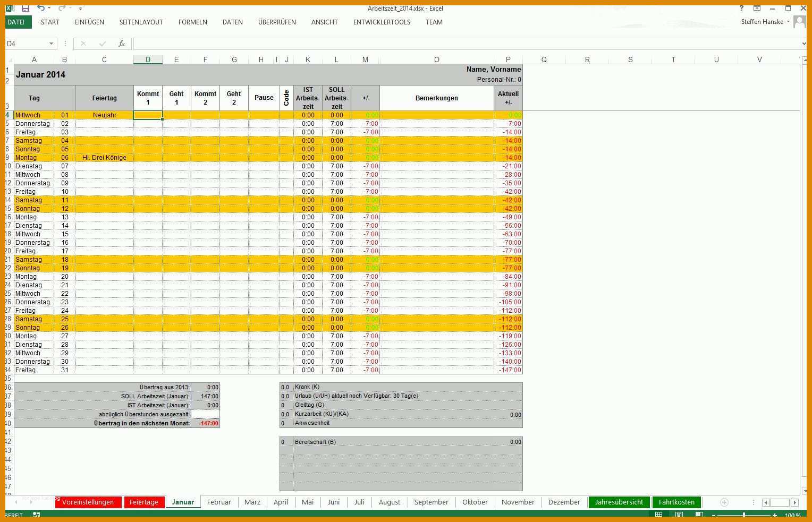The height and width of the screenshot is (522, 812).
Task: Open the ANSICHT ribbon tab
Action: tap(324, 22)
